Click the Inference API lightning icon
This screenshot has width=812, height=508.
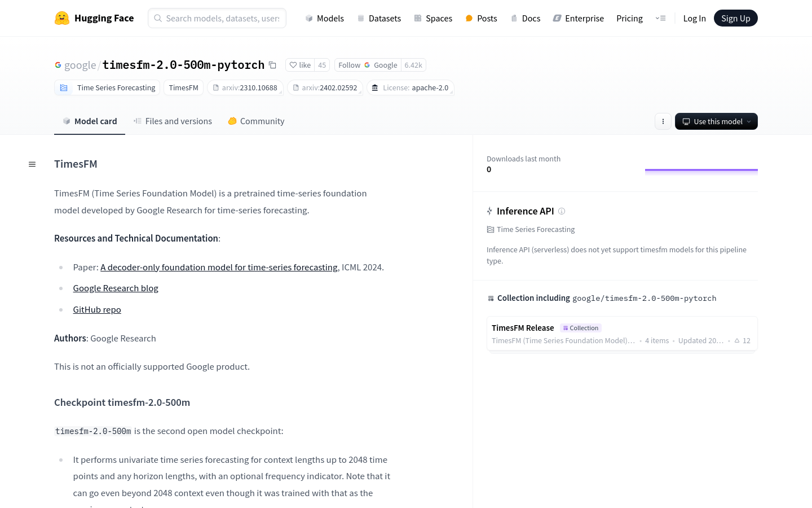pyautogui.click(x=489, y=211)
